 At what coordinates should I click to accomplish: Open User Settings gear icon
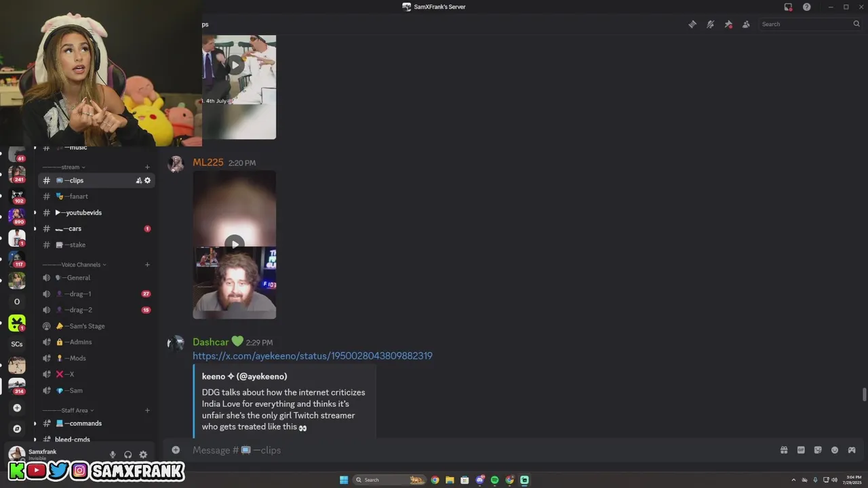[143, 455]
